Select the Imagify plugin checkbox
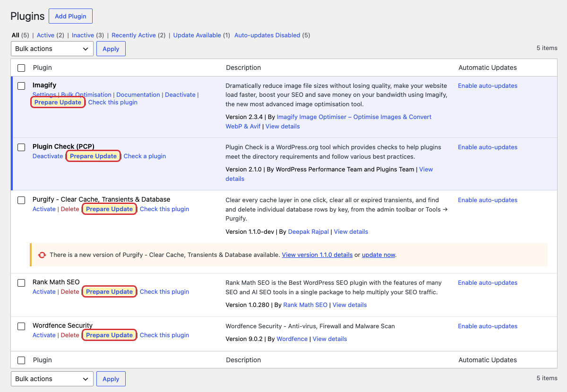This screenshot has width=567, height=392. [x=21, y=86]
